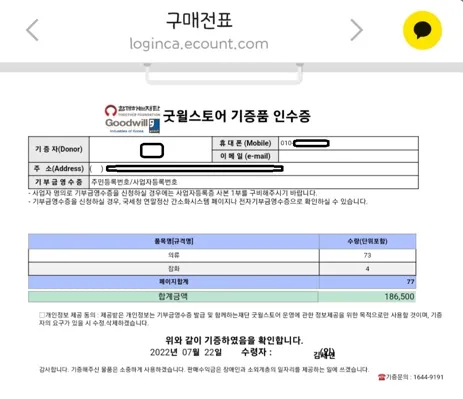
Task: Click the 구매전표 page title
Action: pyautogui.click(x=199, y=20)
